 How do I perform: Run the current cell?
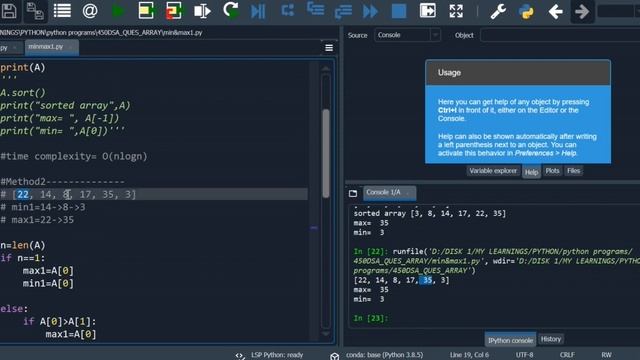[146, 11]
